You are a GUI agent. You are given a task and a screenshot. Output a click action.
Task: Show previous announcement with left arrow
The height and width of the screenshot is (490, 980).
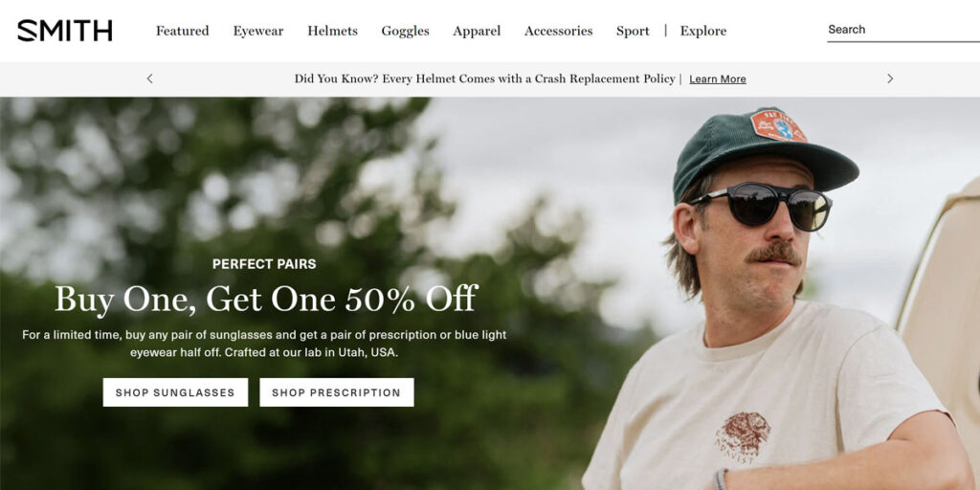tap(149, 78)
